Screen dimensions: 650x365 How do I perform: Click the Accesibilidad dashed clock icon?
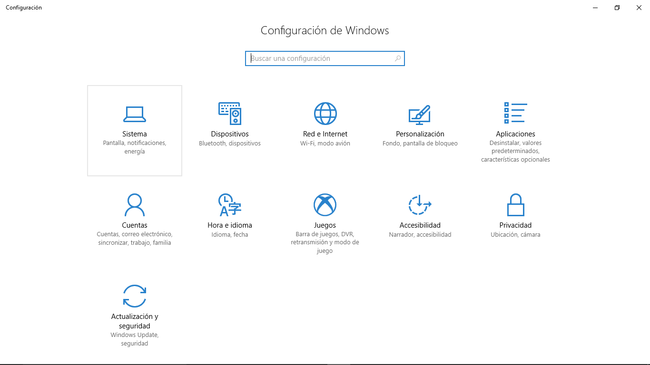click(420, 204)
